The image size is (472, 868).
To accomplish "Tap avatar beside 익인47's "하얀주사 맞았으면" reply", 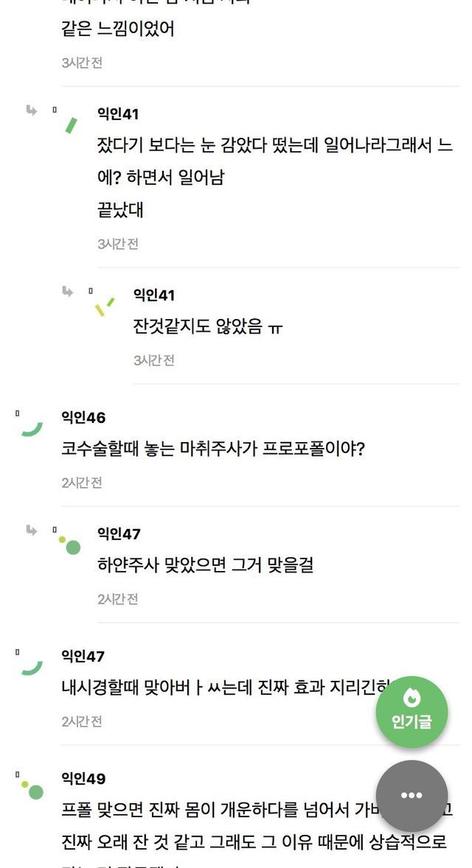I will (69, 545).
